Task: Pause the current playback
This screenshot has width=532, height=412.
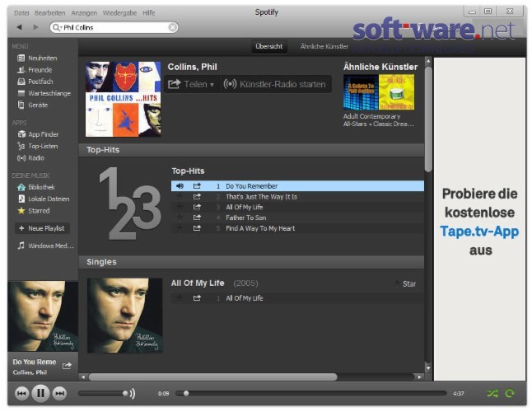Action: (x=40, y=393)
